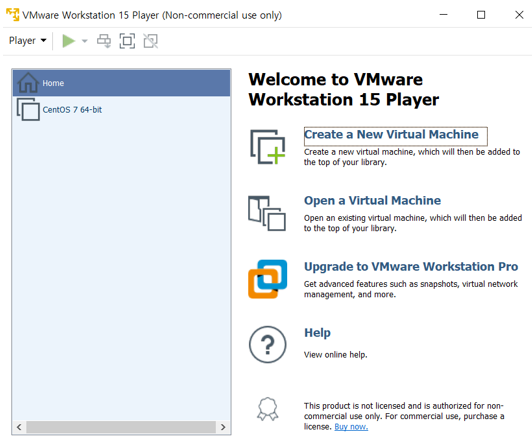Click the CentOS 7 VM icon
This screenshot has height=445, width=532.
(x=28, y=109)
